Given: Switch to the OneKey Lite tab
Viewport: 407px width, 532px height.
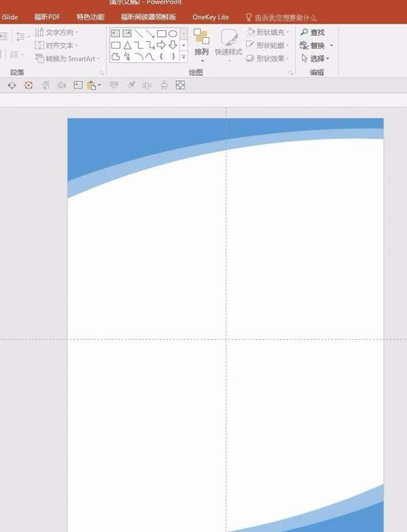Looking at the screenshot, I should [210, 17].
